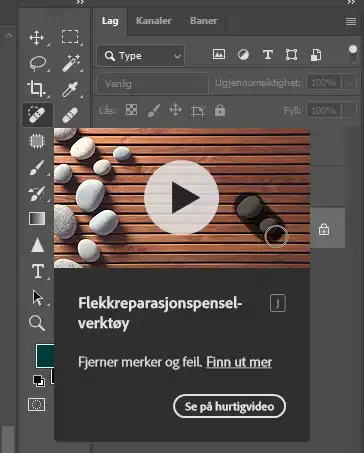364x453 pixels.
Task: Switch to the Baner tab
Action: point(204,21)
